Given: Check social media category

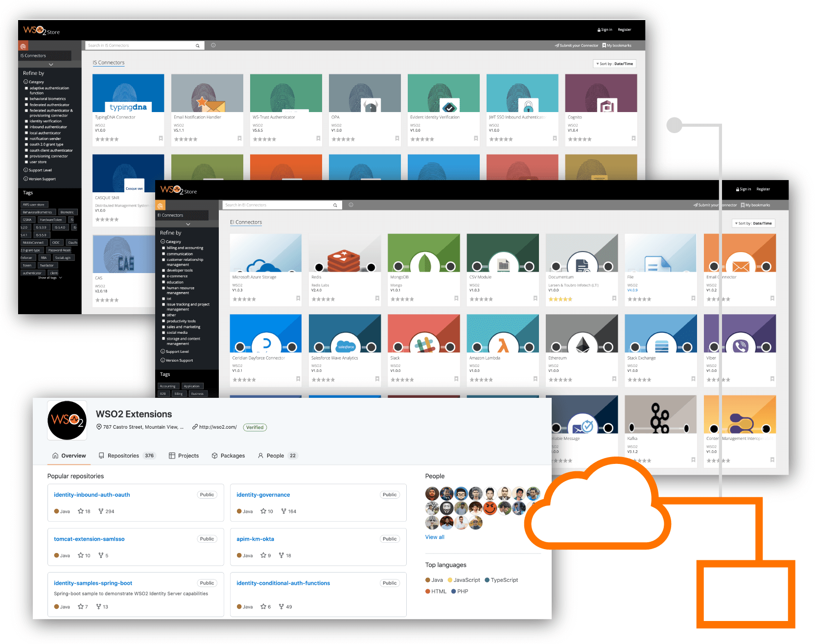Looking at the screenshot, I should click(x=163, y=333).
